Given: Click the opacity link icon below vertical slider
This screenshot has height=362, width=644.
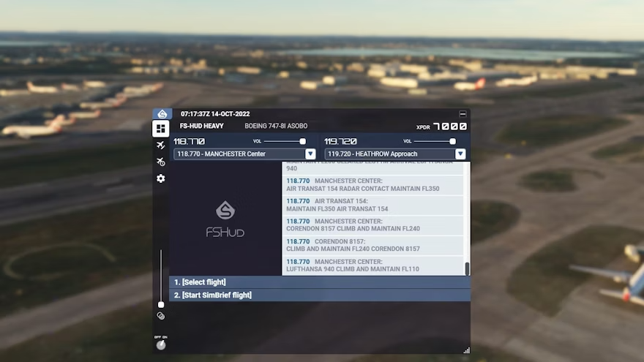Looking at the screenshot, I should point(160,316).
